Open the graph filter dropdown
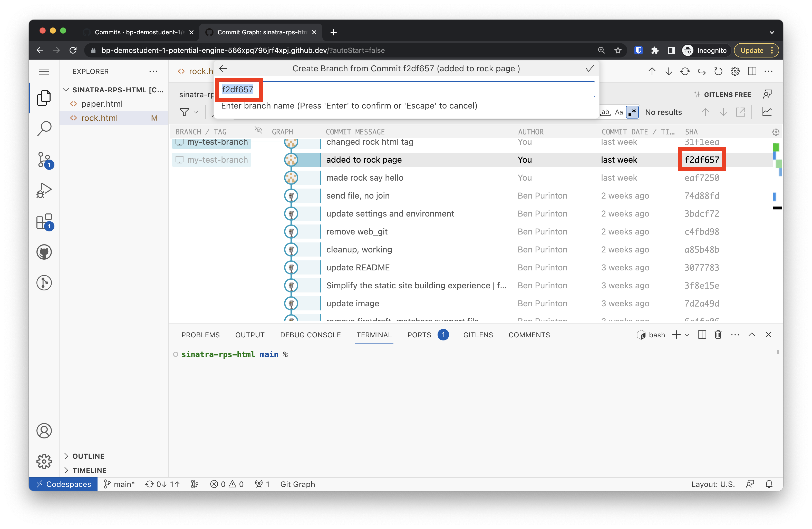The width and height of the screenshot is (812, 529). 189,112
